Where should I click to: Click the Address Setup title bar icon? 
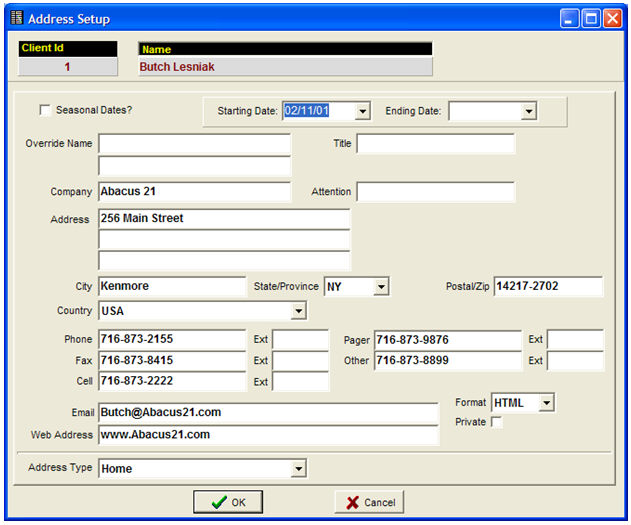pyautogui.click(x=15, y=19)
